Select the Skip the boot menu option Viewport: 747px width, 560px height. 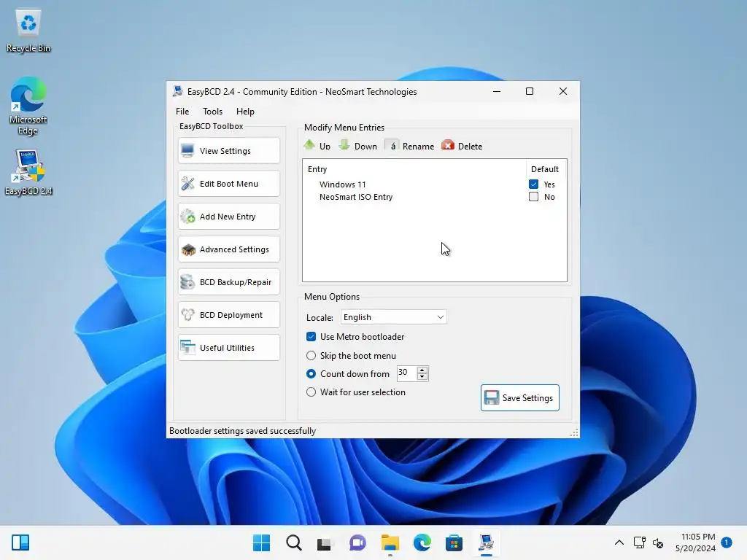[x=311, y=356]
